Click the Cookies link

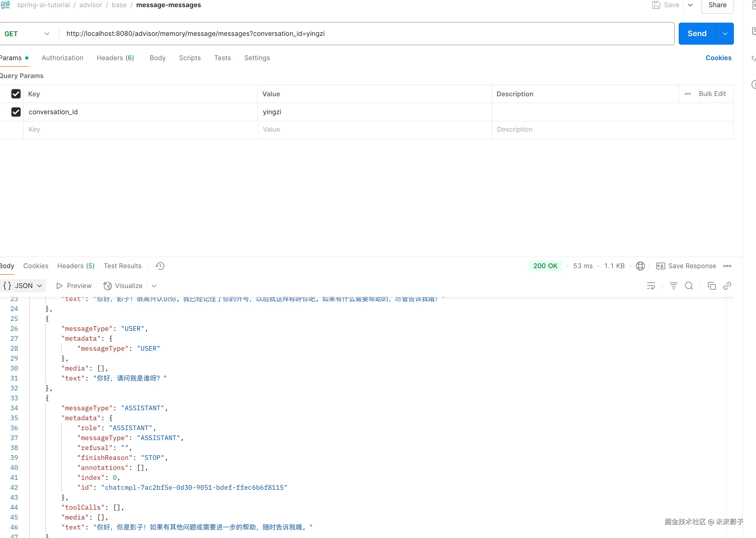point(718,58)
